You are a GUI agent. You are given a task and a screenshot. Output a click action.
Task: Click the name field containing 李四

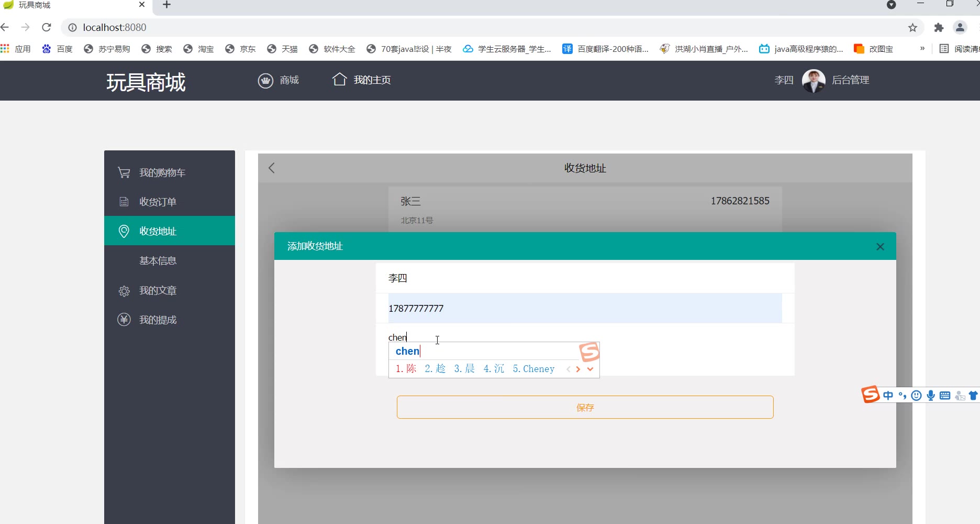[x=584, y=278]
